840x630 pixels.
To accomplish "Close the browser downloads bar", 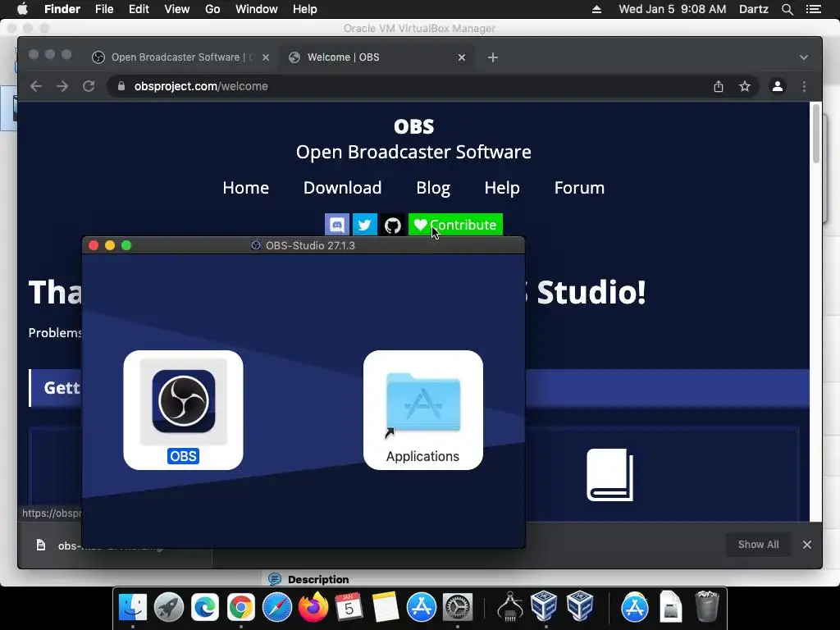I will [x=807, y=545].
